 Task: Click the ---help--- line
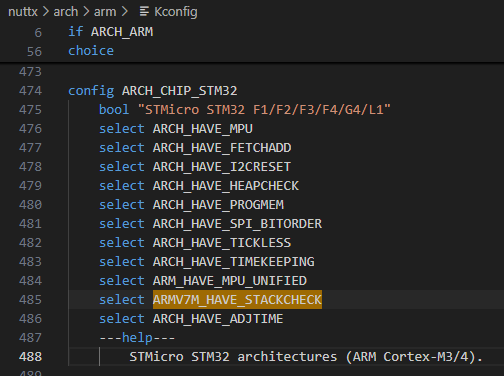137,338
